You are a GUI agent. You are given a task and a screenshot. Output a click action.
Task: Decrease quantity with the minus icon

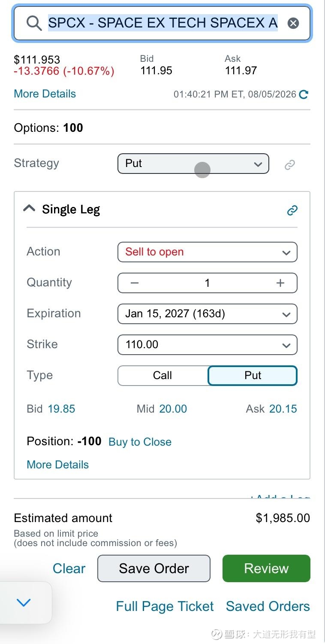tap(135, 283)
